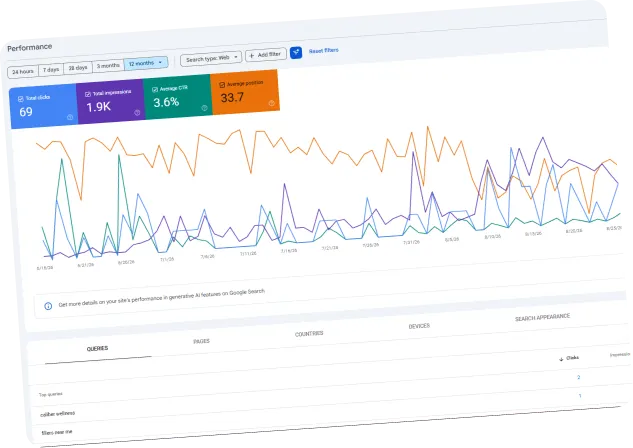Toggle the Total impressions checkbox
633x448 pixels.
tap(88, 94)
